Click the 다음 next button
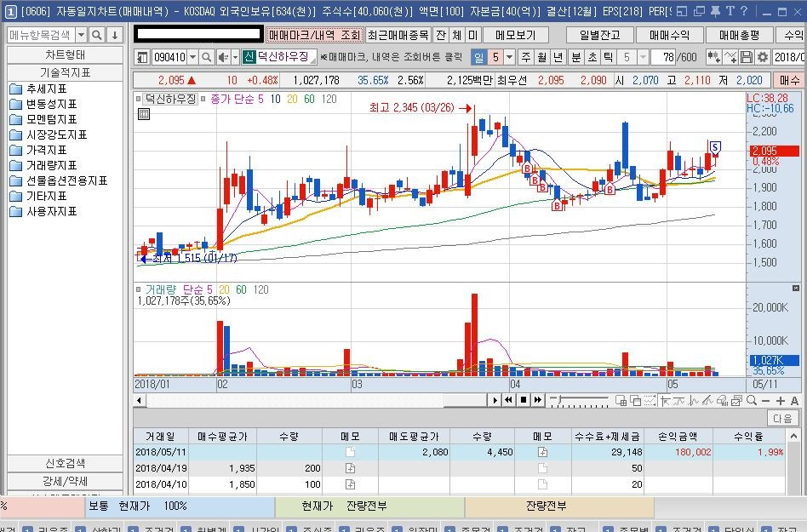The width and height of the screenshot is (807, 532). pyautogui.click(x=782, y=418)
